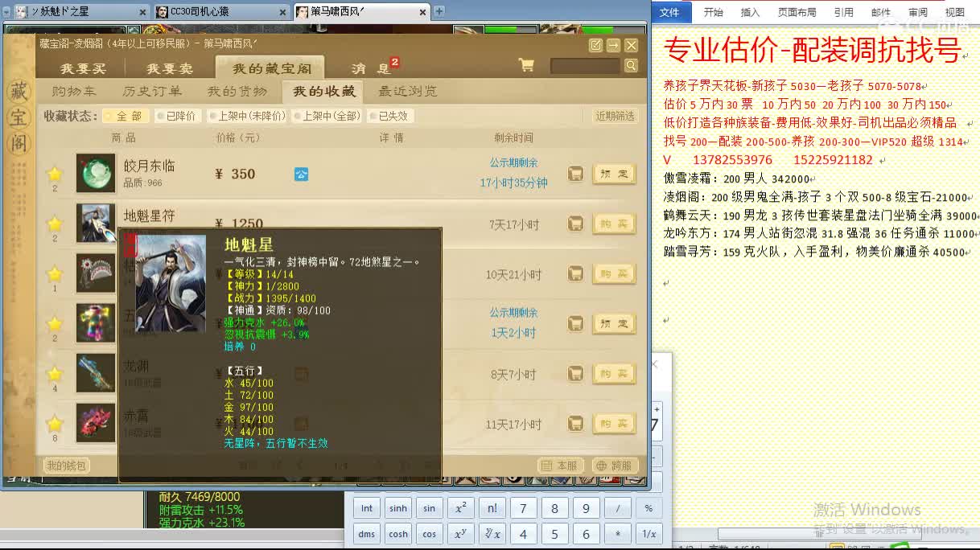This screenshot has width=980, height=550.
Task: Open Word's 文件 menu
Action: pos(669,12)
